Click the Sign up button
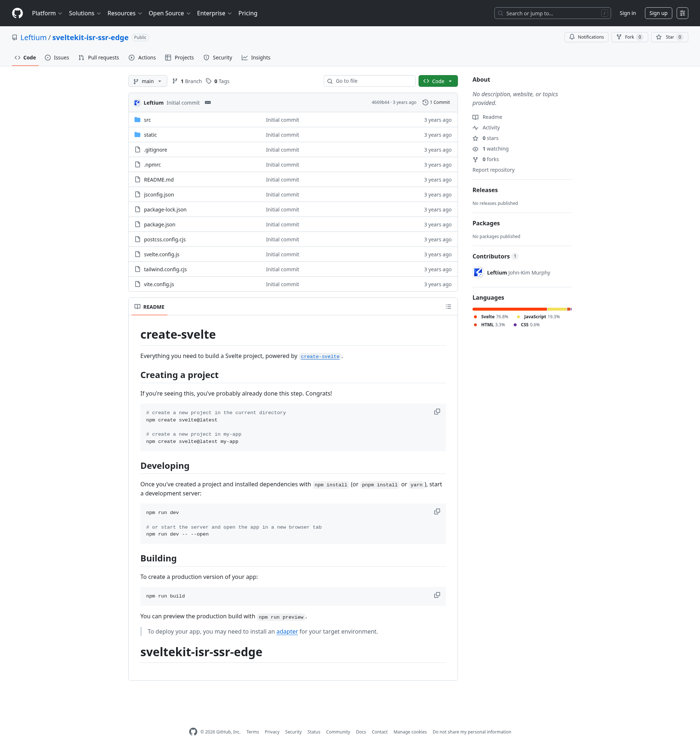Viewport: 700px width, 751px height. click(658, 13)
